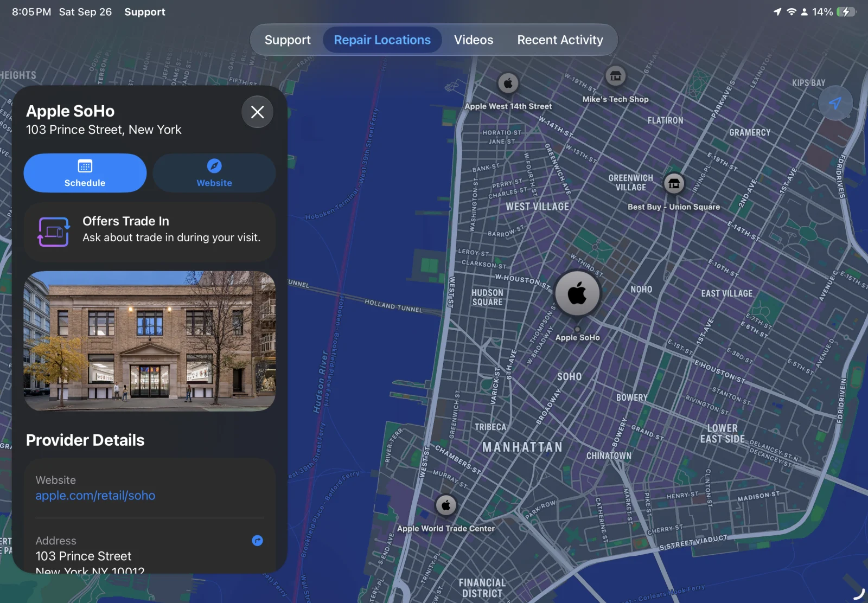Screen dimensions: 868x603
Task: Check the battery status indicator
Action: (x=846, y=12)
